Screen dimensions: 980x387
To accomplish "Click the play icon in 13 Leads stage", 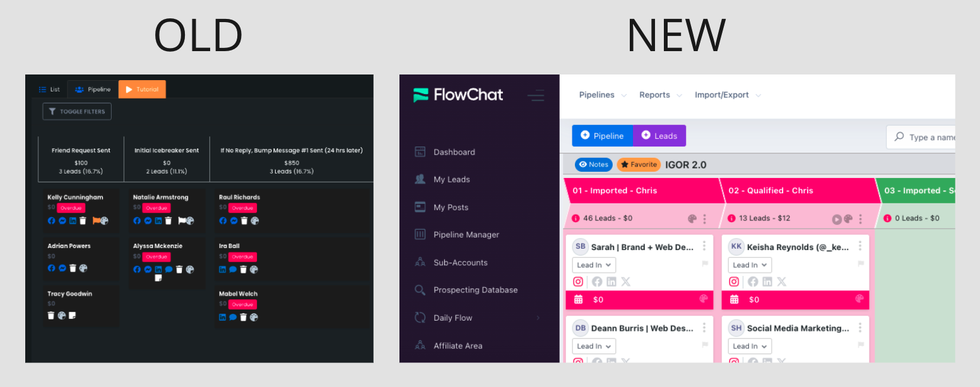I will pyautogui.click(x=837, y=219).
